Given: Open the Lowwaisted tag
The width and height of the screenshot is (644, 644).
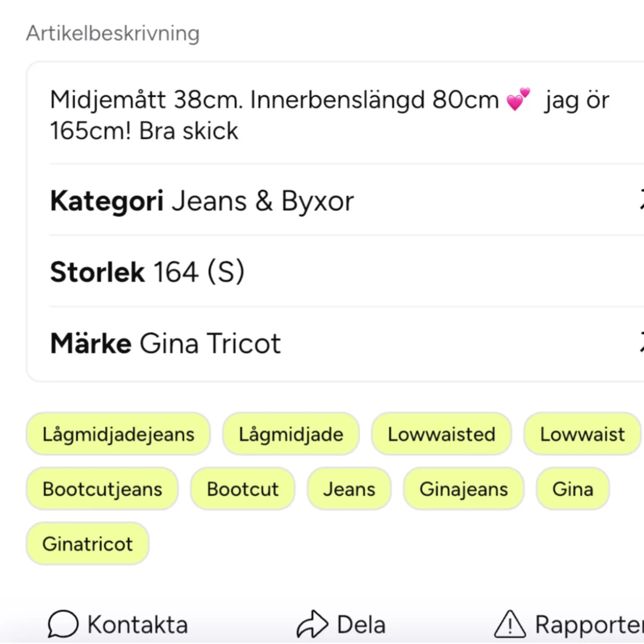Looking at the screenshot, I should click(x=441, y=434).
